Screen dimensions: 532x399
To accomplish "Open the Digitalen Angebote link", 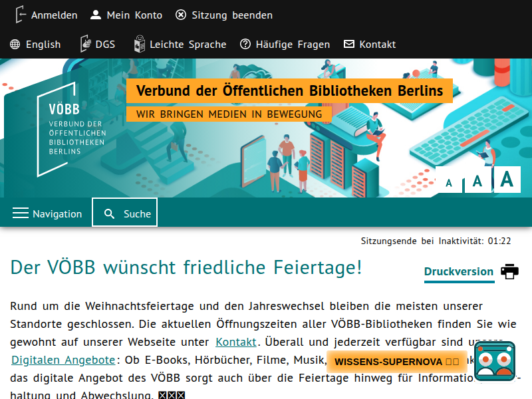I will tap(63, 360).
